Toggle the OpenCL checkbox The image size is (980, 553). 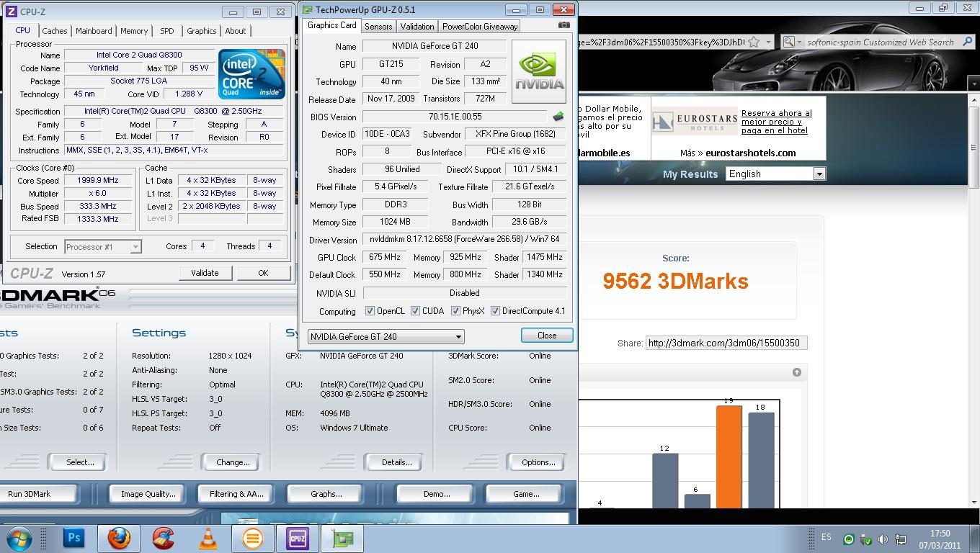pos(370,311)
